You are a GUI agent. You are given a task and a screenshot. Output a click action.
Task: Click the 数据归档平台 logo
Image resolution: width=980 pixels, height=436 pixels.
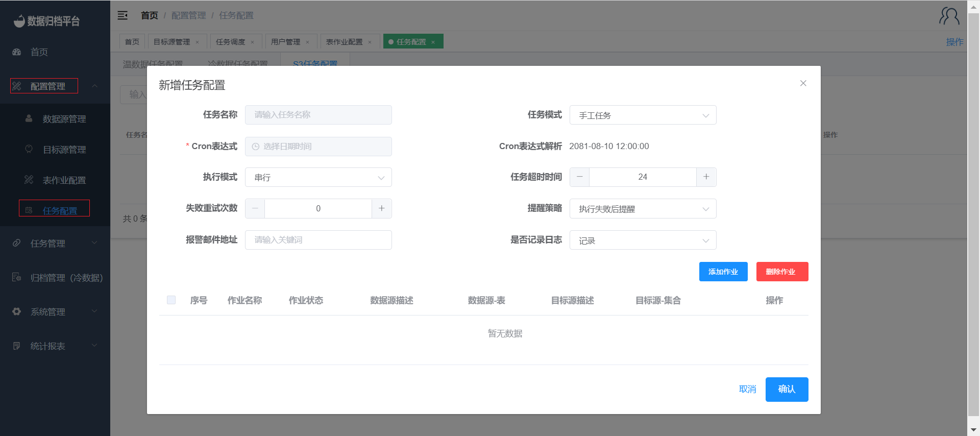click(x=47, y=21)
